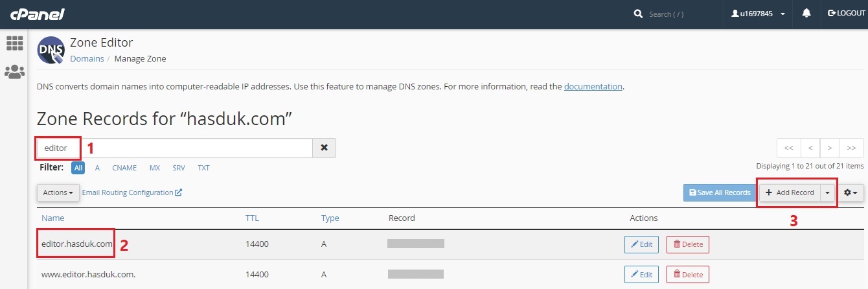Edit the www.editor.hasduk.com. record
The height and width of the screenshot is (289, 868).
pyautogui.click(x=641, y=274)
